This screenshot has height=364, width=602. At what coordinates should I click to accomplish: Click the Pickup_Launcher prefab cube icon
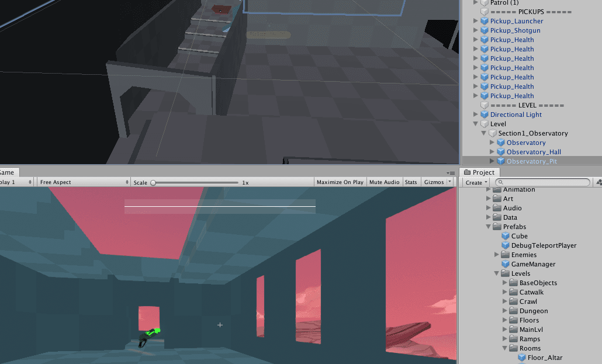(x=485, y=21)
